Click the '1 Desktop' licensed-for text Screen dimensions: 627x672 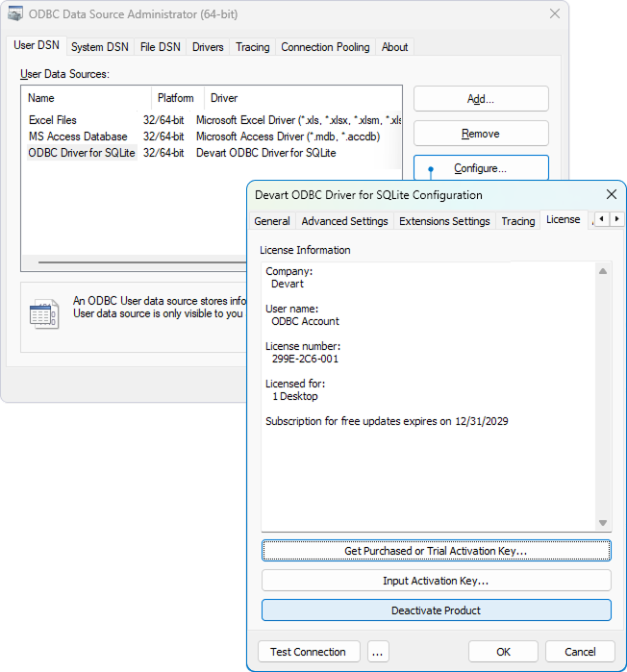pos(295,396)
